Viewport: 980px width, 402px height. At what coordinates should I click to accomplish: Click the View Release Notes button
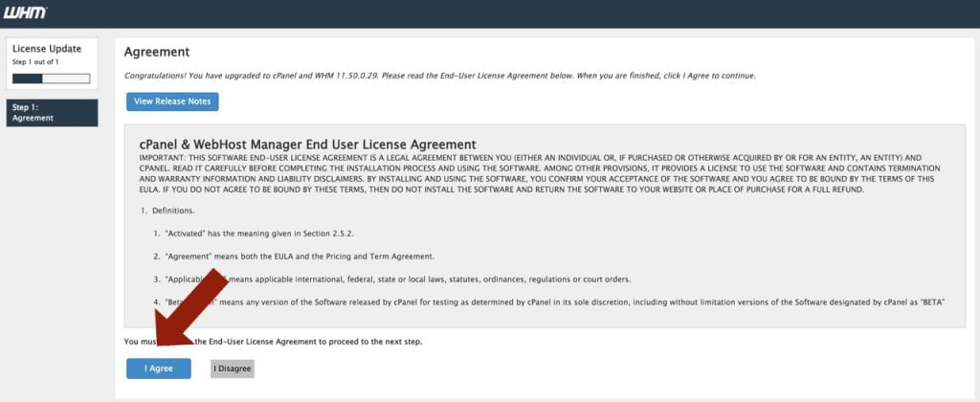pos(172,101)
